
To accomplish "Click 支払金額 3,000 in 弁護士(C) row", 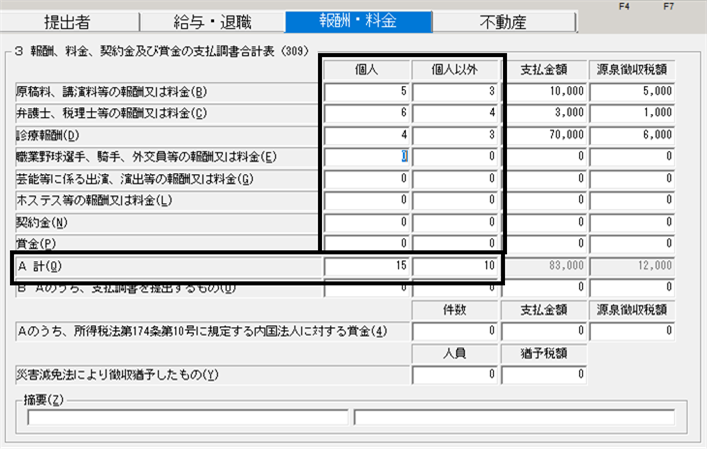I will 544,113.
